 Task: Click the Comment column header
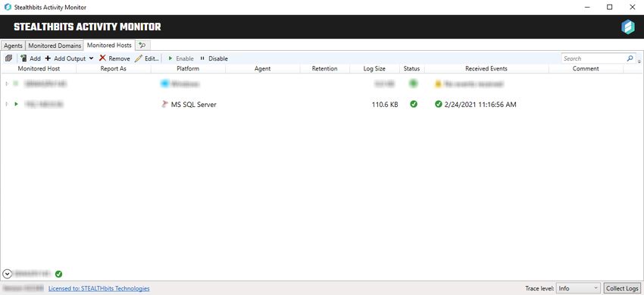point(586,68)
